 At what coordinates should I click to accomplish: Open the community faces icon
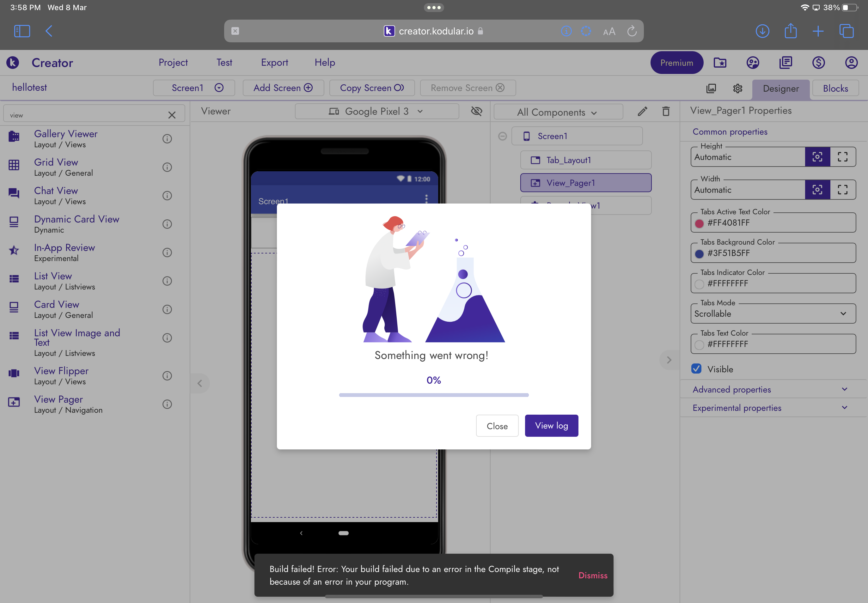click(753, 62)
